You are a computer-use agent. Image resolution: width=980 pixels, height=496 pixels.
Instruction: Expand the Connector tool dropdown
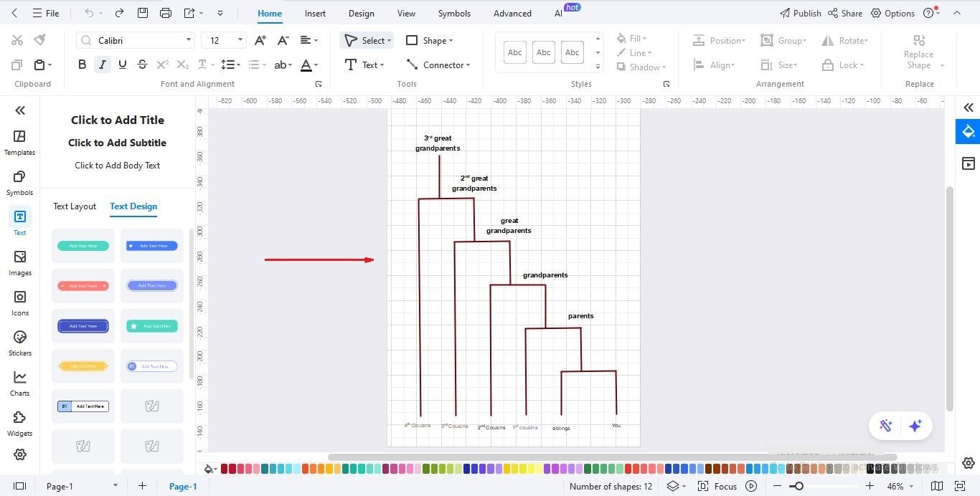tap(467, 65)
